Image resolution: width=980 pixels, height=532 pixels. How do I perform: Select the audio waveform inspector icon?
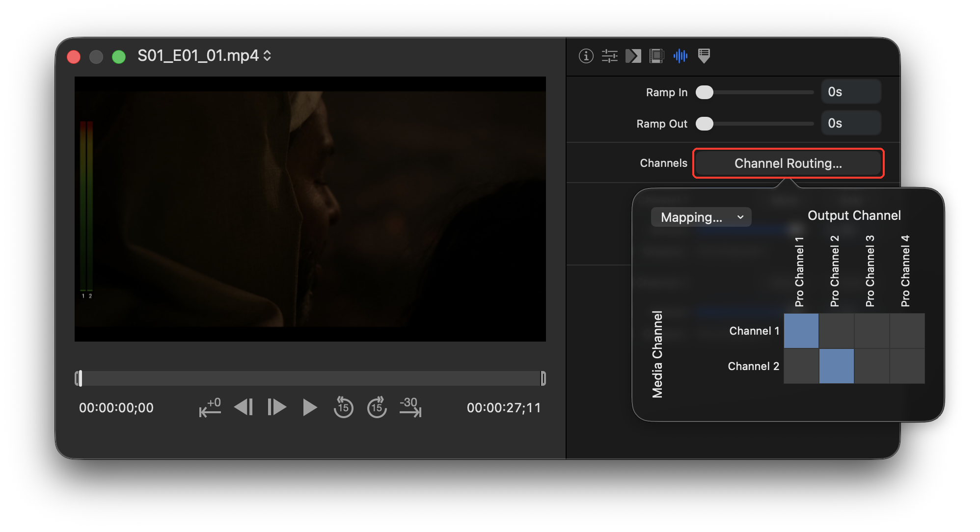[680, 56]
